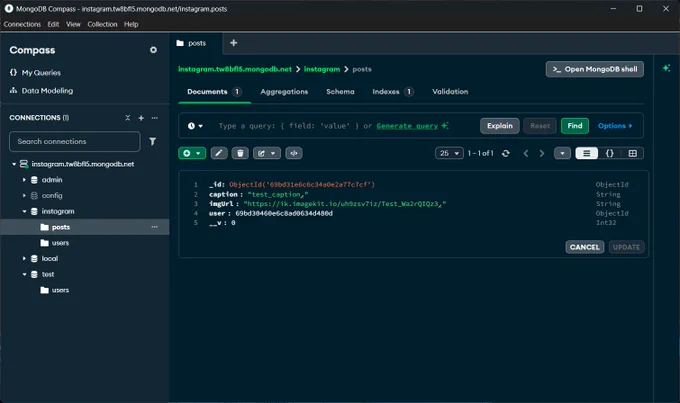Open users collection under instagram
Image resolution: width=680 pixels, height=403 pixels.
60,243
